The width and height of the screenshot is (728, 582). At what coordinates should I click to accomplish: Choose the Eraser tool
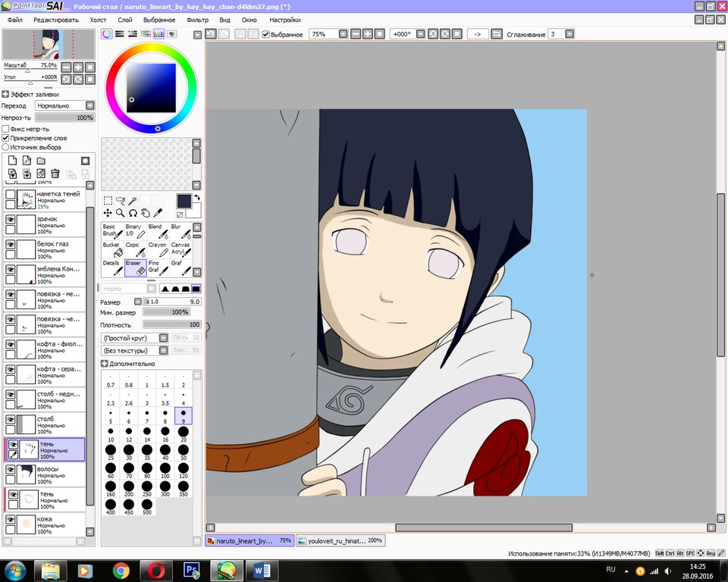coord(135,268)
